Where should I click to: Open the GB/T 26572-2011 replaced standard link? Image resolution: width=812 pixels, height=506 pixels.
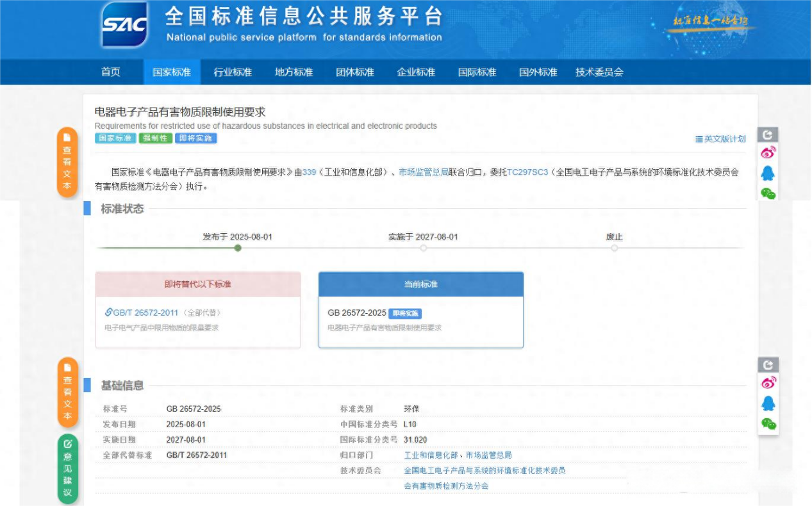pyautogui.click(x=145, y=313)
